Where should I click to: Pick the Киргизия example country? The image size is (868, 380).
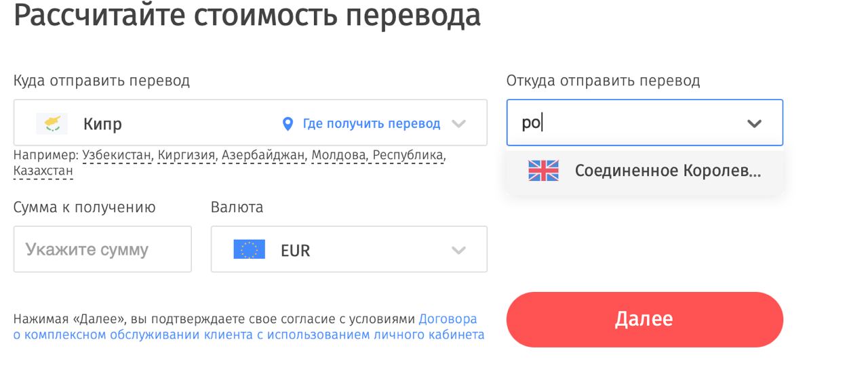186,155
